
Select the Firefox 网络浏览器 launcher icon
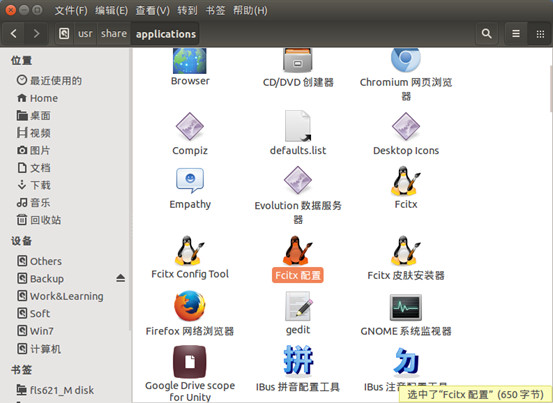point(190,306)
